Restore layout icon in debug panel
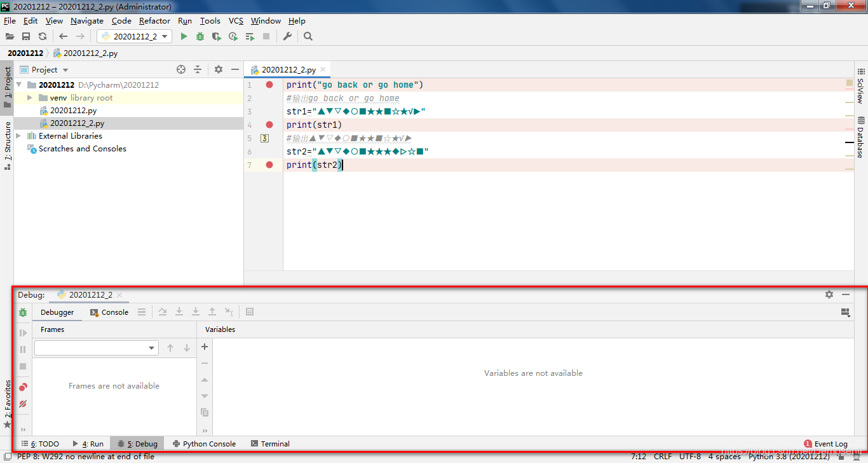Viewport: 868px width, 463px height. pos(845,312)
